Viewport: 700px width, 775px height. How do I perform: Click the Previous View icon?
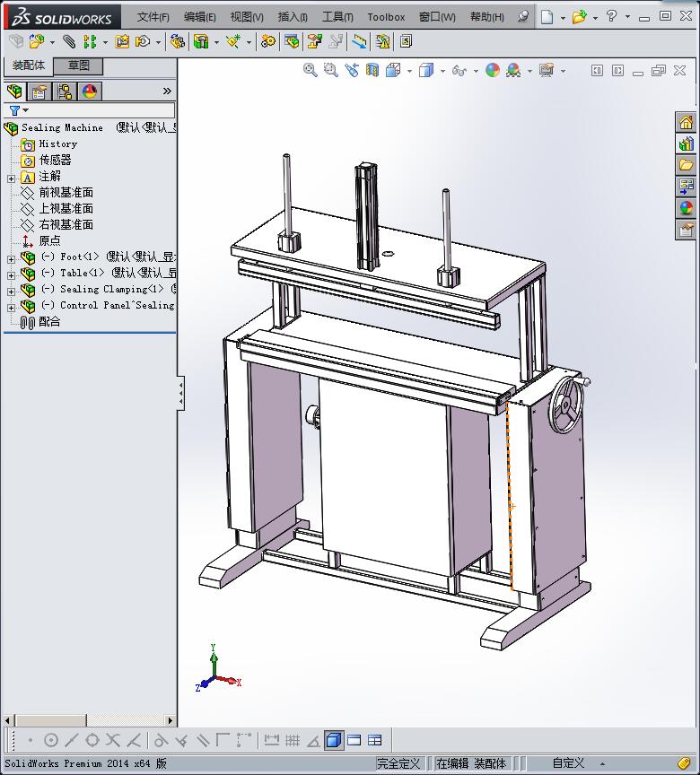[x=352, y=70]
